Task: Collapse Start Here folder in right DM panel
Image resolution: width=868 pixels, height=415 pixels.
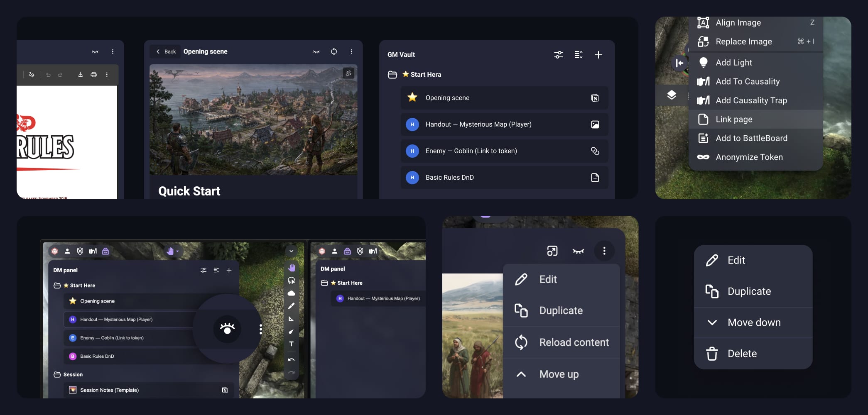Action: (x=325, y=283)
